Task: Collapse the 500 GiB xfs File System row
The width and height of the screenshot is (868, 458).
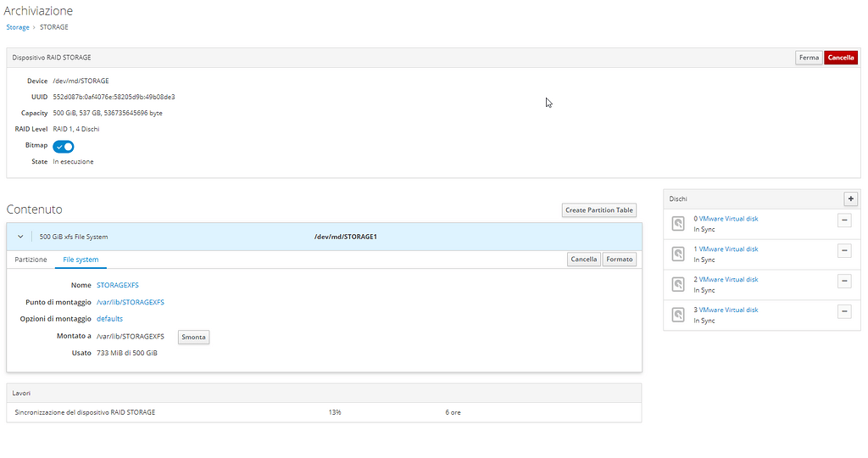Action: click(20, 237)
